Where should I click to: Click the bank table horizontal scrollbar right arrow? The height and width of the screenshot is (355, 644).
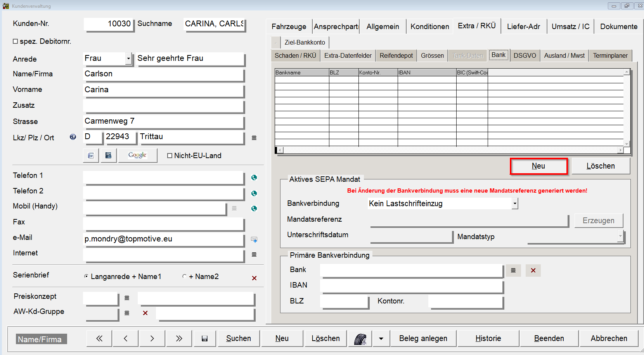click(621, 150)
